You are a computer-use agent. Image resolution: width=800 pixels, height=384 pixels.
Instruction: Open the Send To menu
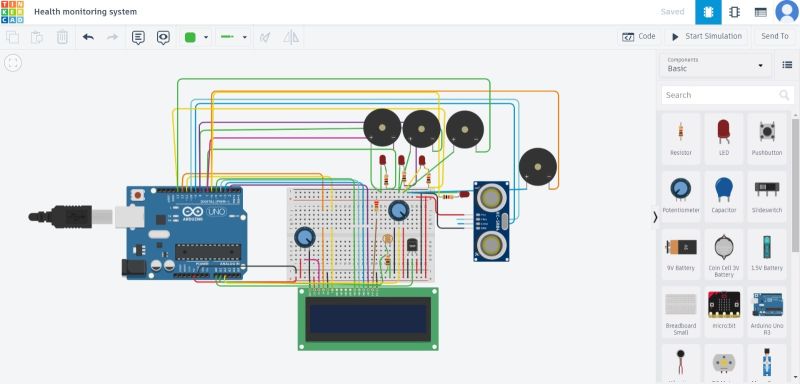774,36
